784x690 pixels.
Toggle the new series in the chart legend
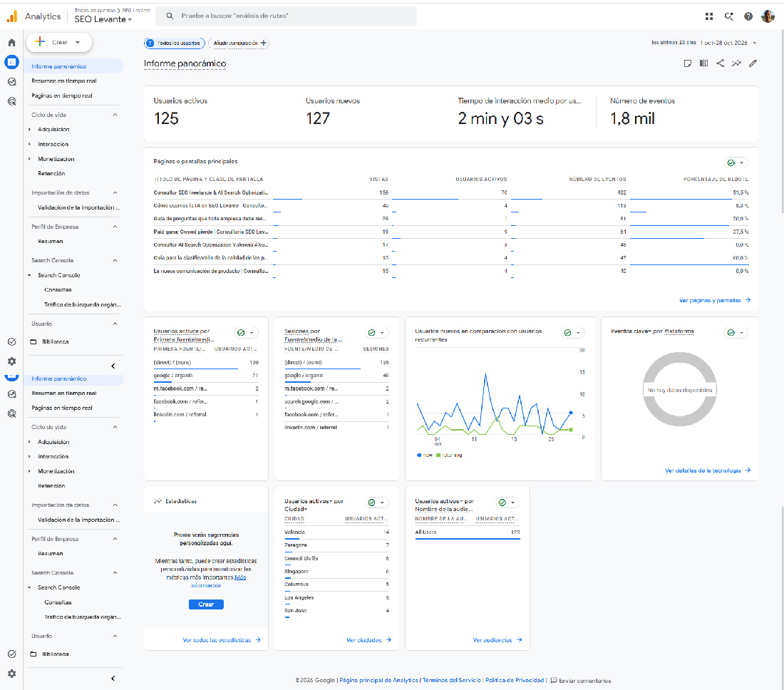point(425,455)
